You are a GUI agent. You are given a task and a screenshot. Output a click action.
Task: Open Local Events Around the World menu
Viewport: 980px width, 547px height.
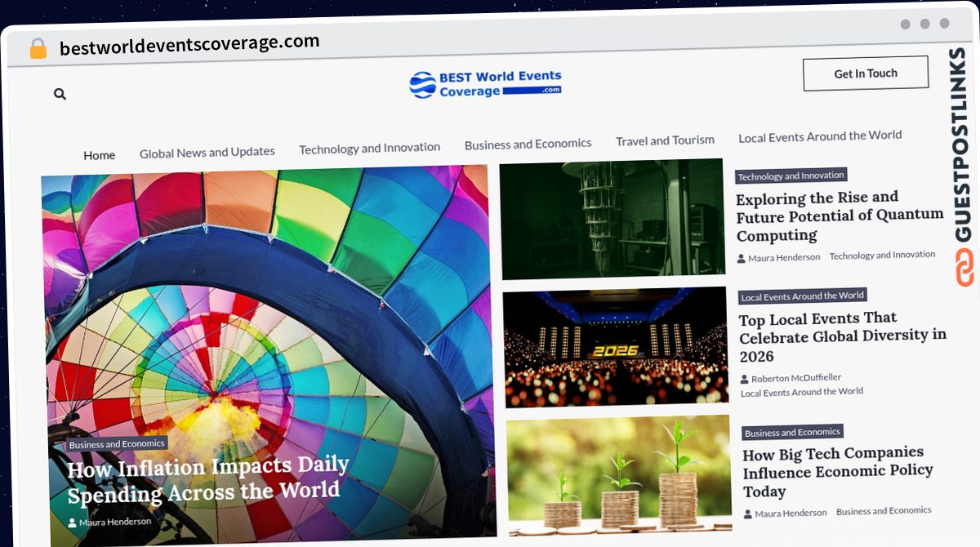[820, 136]
